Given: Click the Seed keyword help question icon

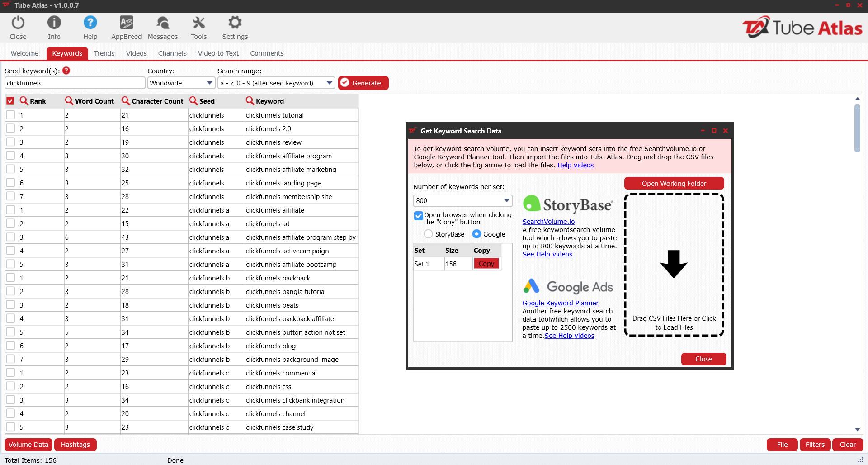Looking at the screenshot, I should (66, 71).
